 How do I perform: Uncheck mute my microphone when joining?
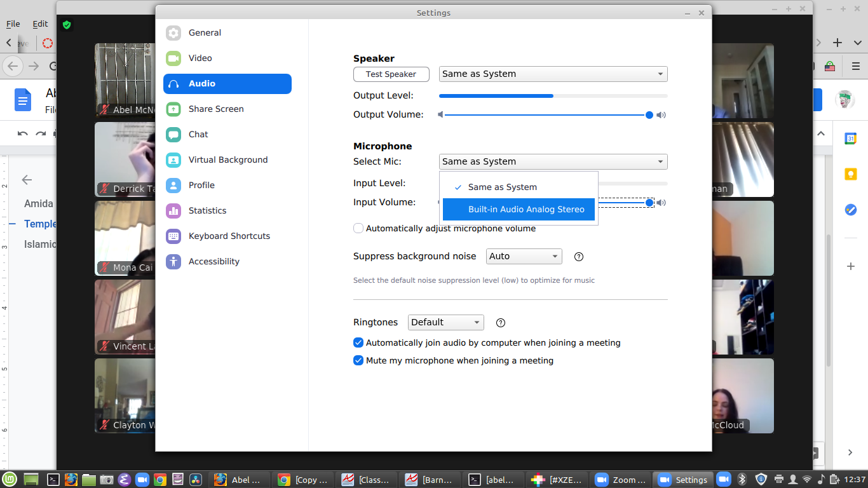(x=358, y=360)
